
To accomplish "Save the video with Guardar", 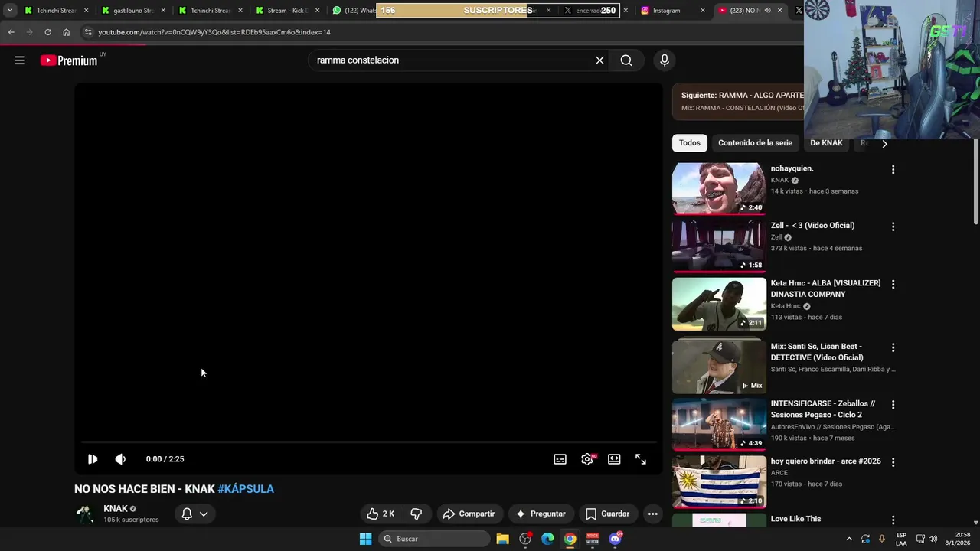I will coord(607,514).
